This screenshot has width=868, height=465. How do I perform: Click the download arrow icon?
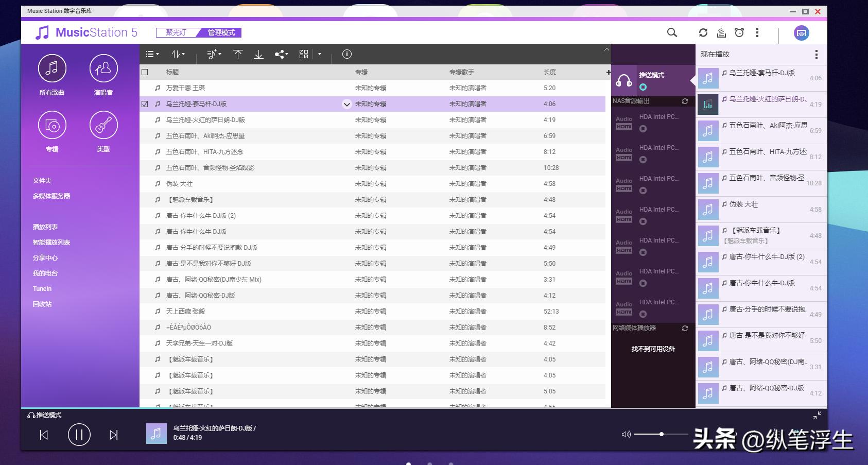[258, 54]
